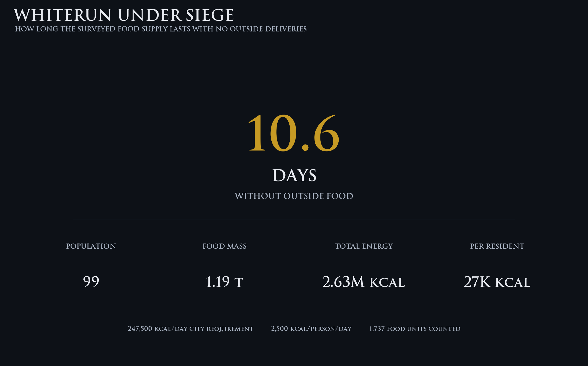Click the 247,500 kcal/day city requirement note

pyautogui.click(x=190, y=329)
